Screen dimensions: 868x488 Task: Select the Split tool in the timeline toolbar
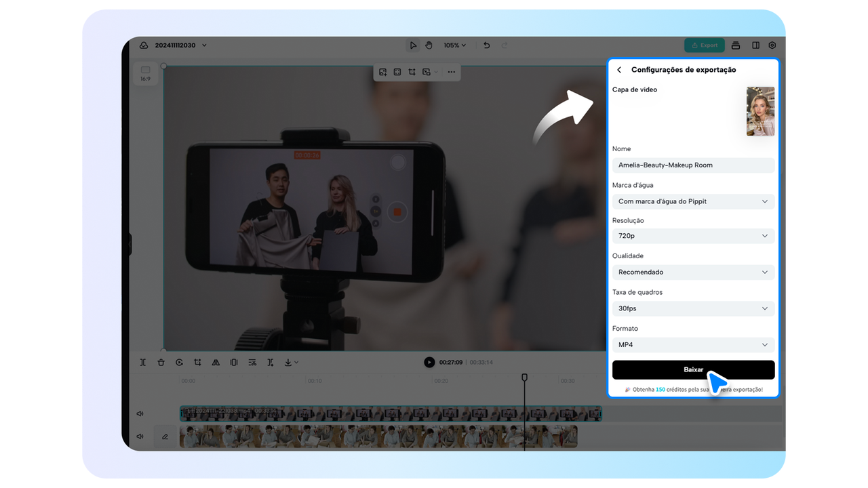143,362
